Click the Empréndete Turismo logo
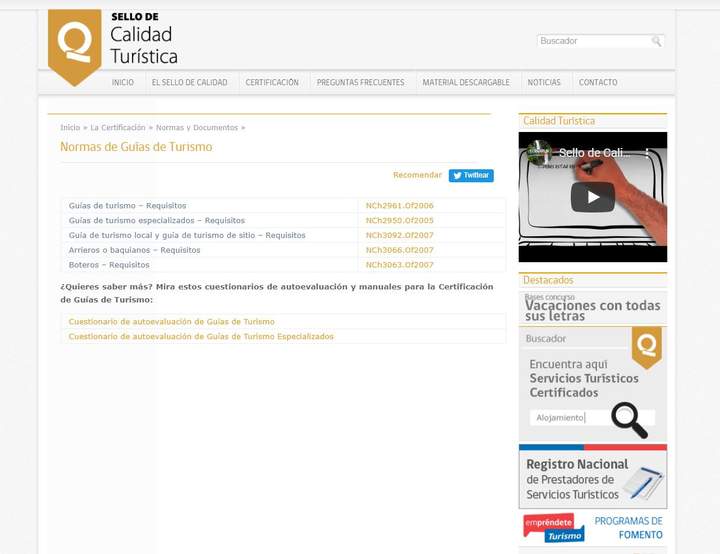720x554 pixels. pyautogui.click(x=551, y=528)
